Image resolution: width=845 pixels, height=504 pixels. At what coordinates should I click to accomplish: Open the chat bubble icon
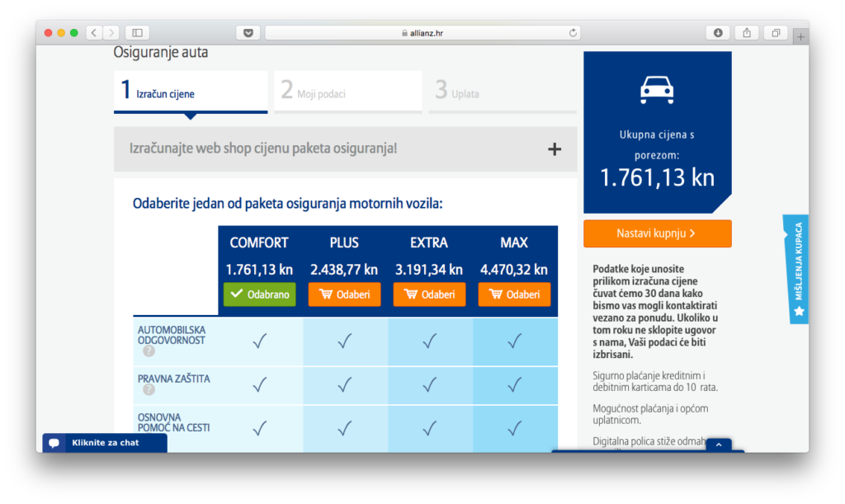pyautogui.click(x=54, y=443)
